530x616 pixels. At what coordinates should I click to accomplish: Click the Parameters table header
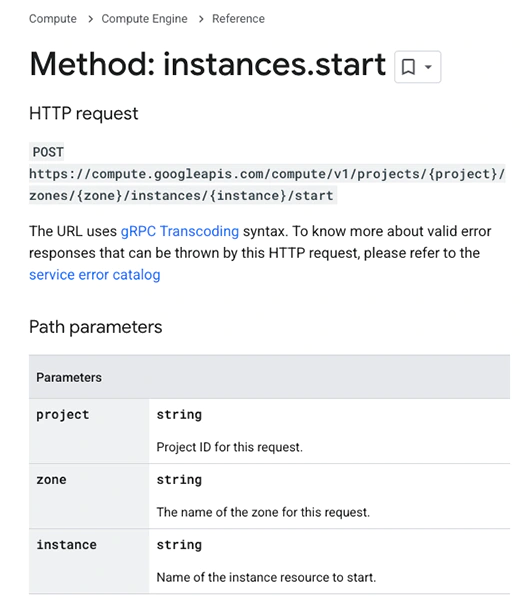(270, 377)
